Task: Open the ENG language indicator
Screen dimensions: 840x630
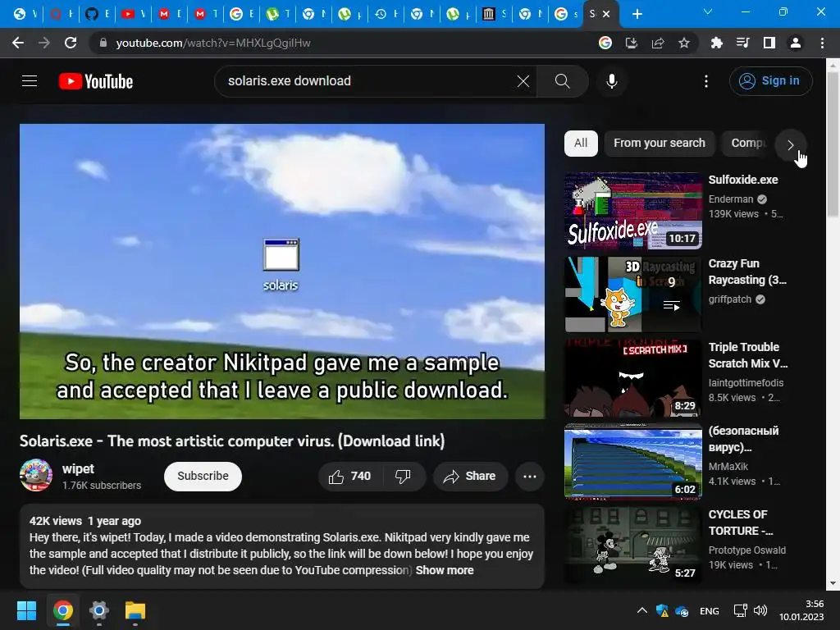Action: point(710,610)
